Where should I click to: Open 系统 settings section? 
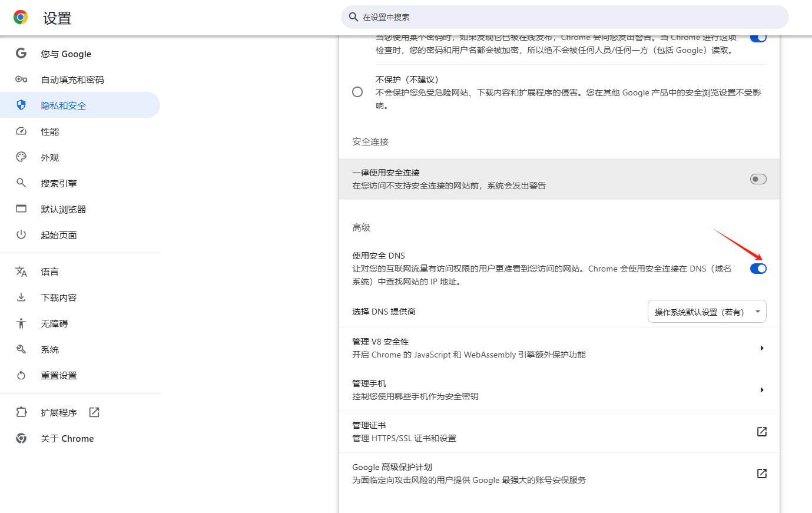pos(80,349)
